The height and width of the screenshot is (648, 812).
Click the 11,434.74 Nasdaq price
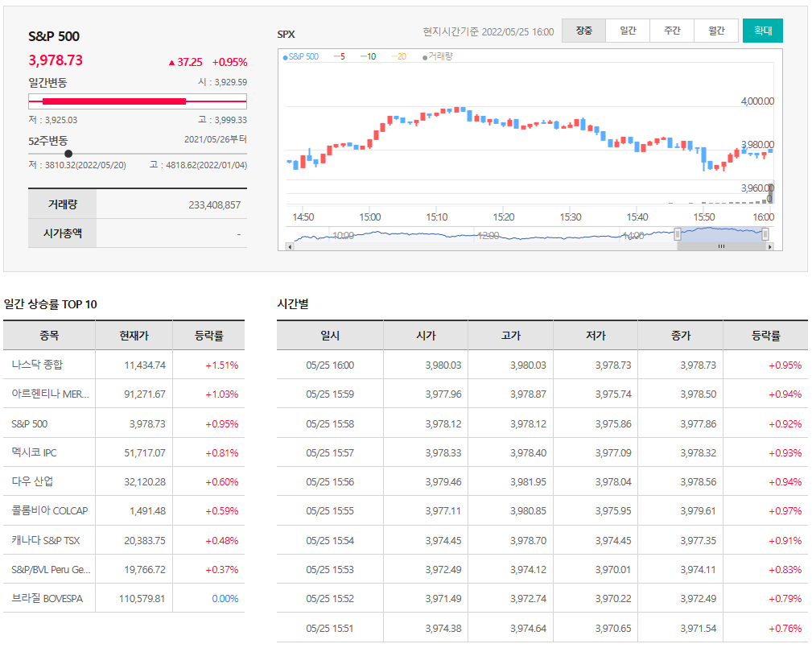[145, 365]
